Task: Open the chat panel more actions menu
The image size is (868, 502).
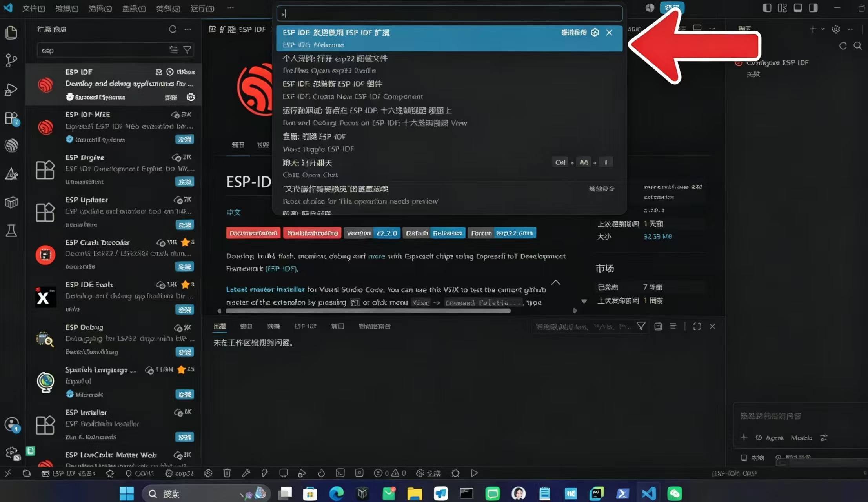Action: tap(851, 29)
